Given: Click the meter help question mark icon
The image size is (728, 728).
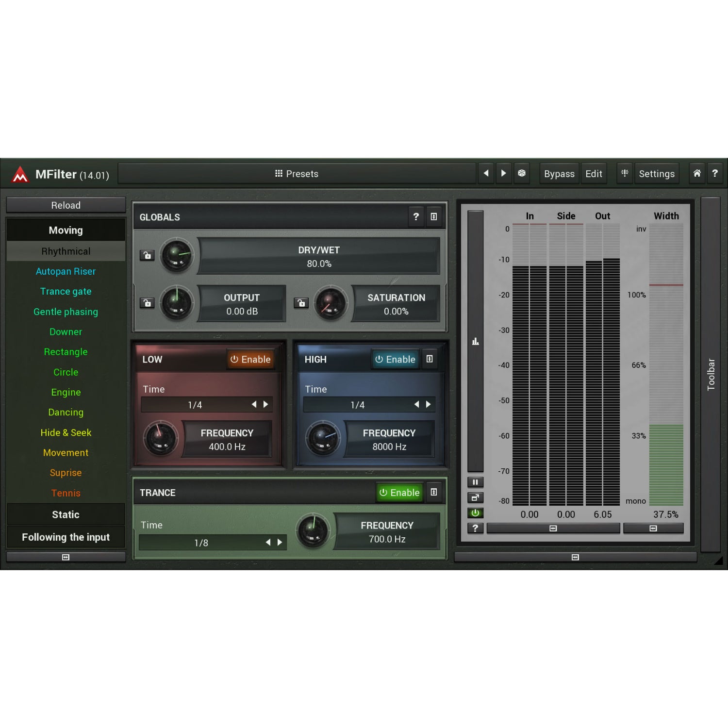Looking at the screenshot, I should [x=475, y=528].
